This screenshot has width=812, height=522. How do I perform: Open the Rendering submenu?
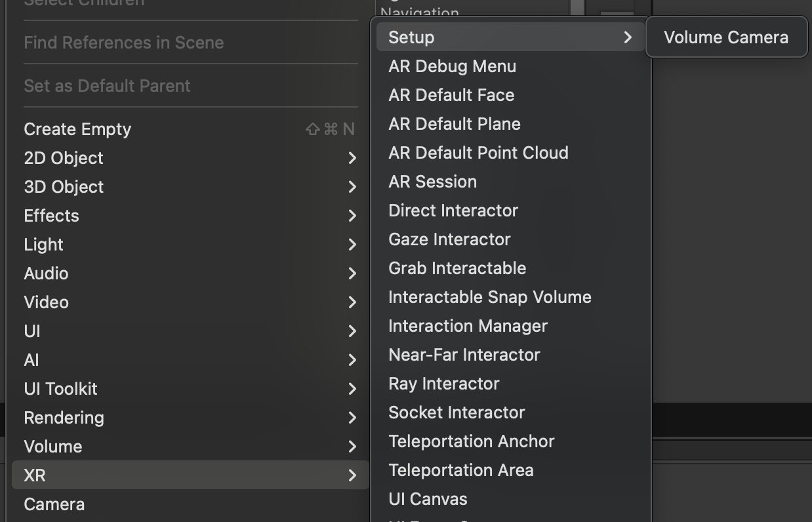pyautogui.click(x=64, y=418)
